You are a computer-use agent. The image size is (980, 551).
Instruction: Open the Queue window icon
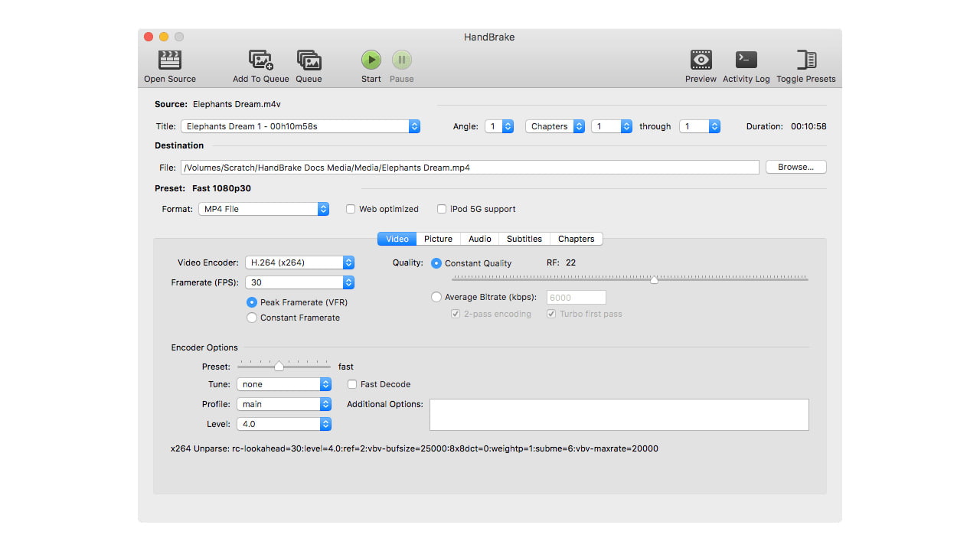(x=309, y=60)
